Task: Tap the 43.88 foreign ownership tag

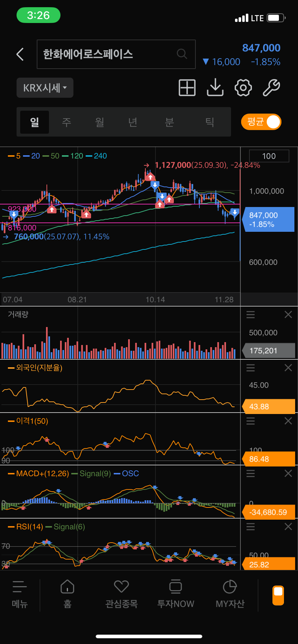Action: (269, 406)
